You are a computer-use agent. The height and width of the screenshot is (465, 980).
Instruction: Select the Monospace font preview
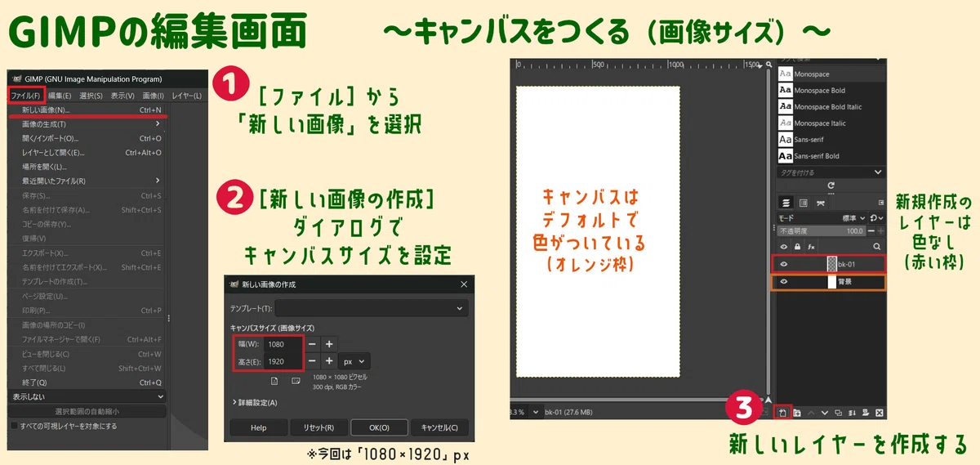tap(786, 74)
